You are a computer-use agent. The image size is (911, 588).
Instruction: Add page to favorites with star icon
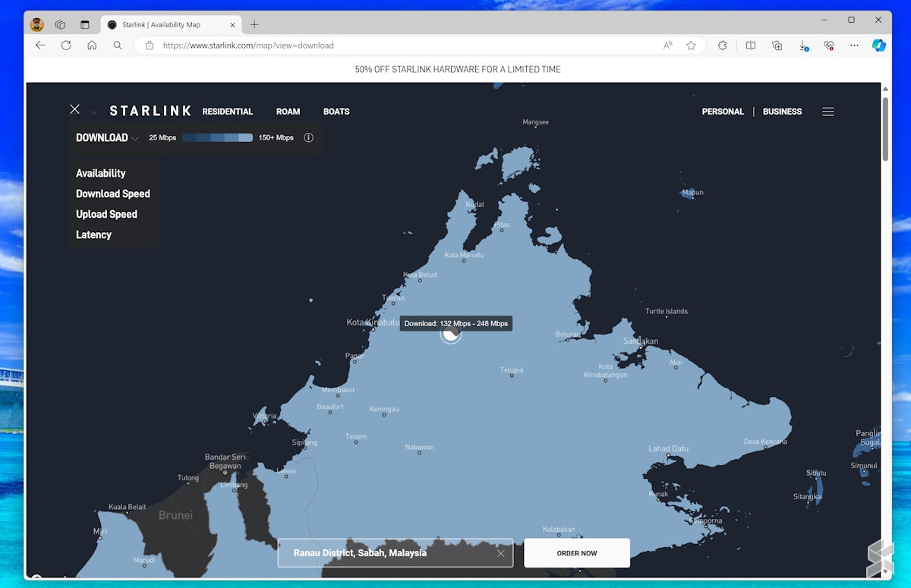691,46
